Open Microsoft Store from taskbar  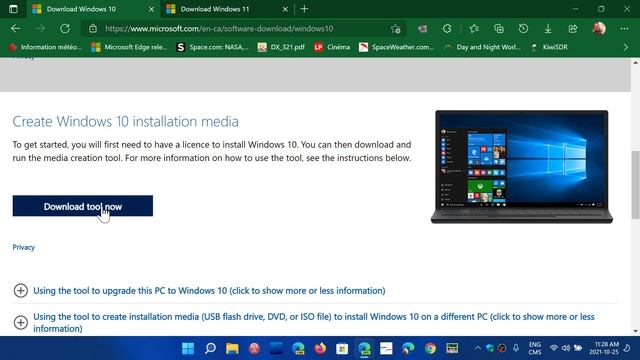(x=342, y=348)
